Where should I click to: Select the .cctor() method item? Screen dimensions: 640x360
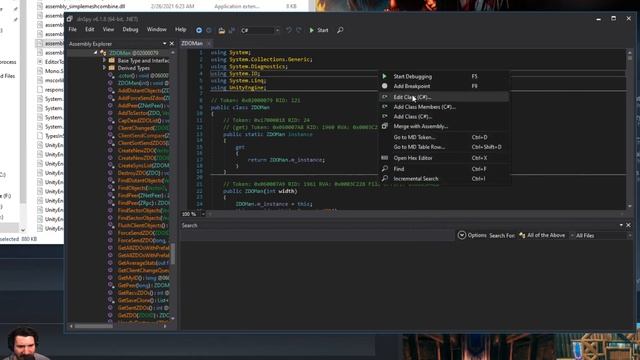[143, 76]
